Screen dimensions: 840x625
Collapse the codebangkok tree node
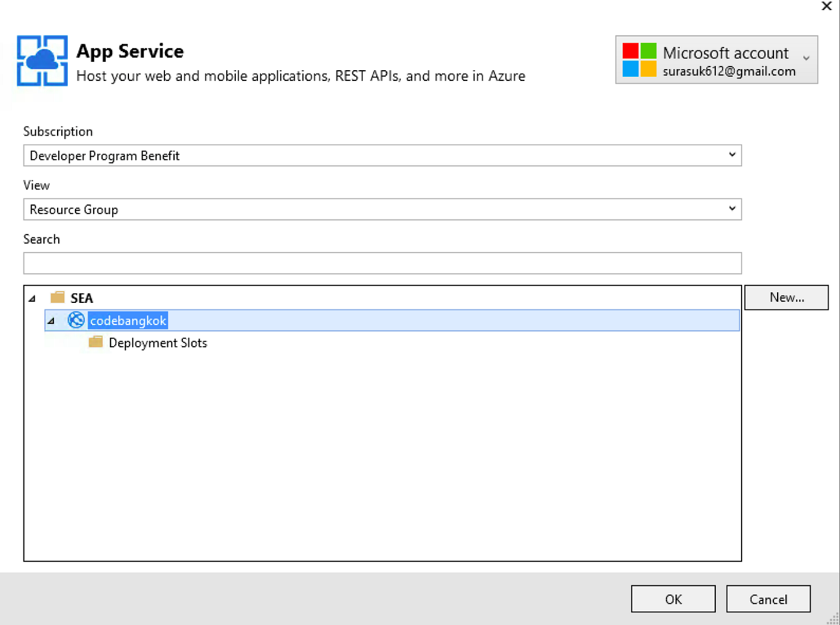52,320
